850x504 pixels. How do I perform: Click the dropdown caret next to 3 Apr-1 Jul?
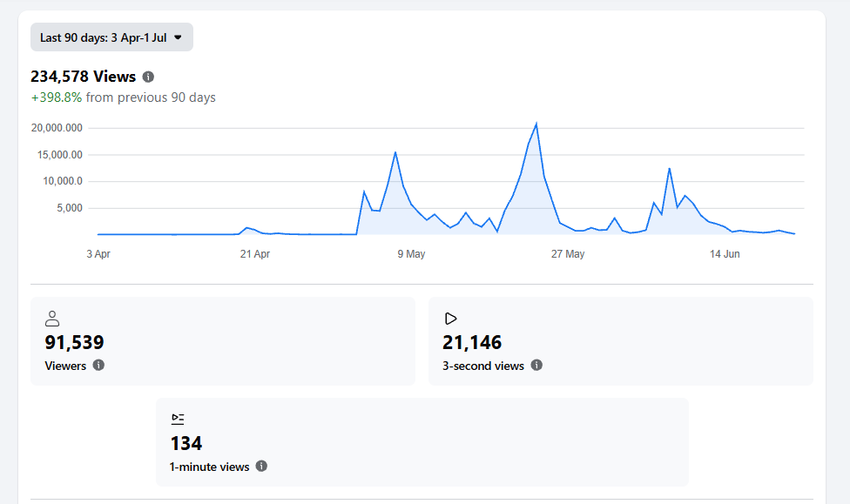point(178,37)
